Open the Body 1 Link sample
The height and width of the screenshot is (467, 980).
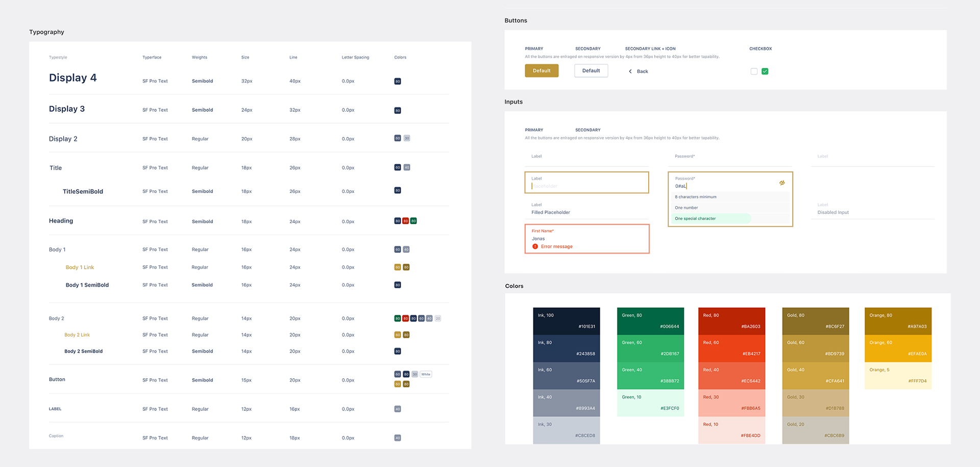pyautogui.click(x=80, y=267)
